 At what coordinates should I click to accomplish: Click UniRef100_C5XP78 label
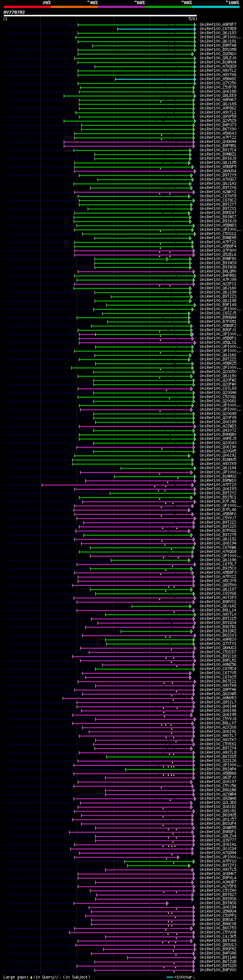[218, 87]
